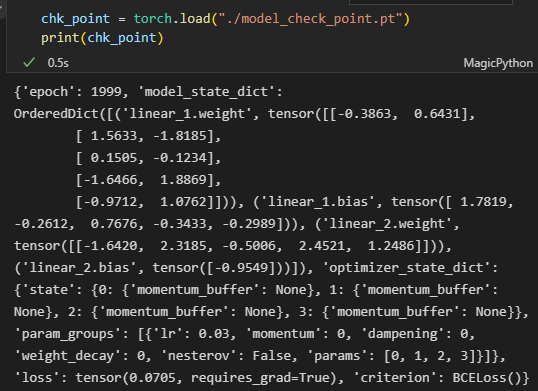Click torch.load in the first code line
The image size is (538, 391).
pyautogui.click(x=172, y=19)
